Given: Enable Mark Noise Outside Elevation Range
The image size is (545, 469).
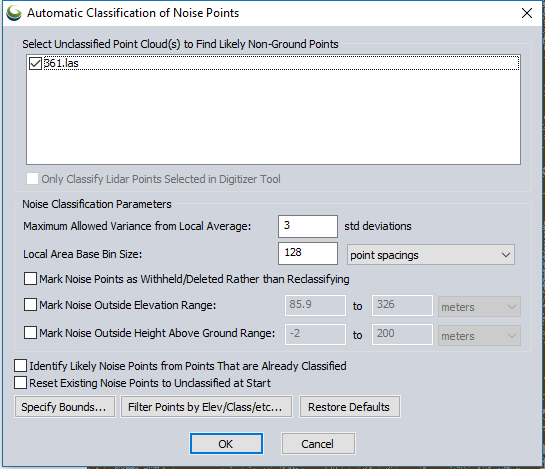Looking at the screenshot, I should [30, 305].
